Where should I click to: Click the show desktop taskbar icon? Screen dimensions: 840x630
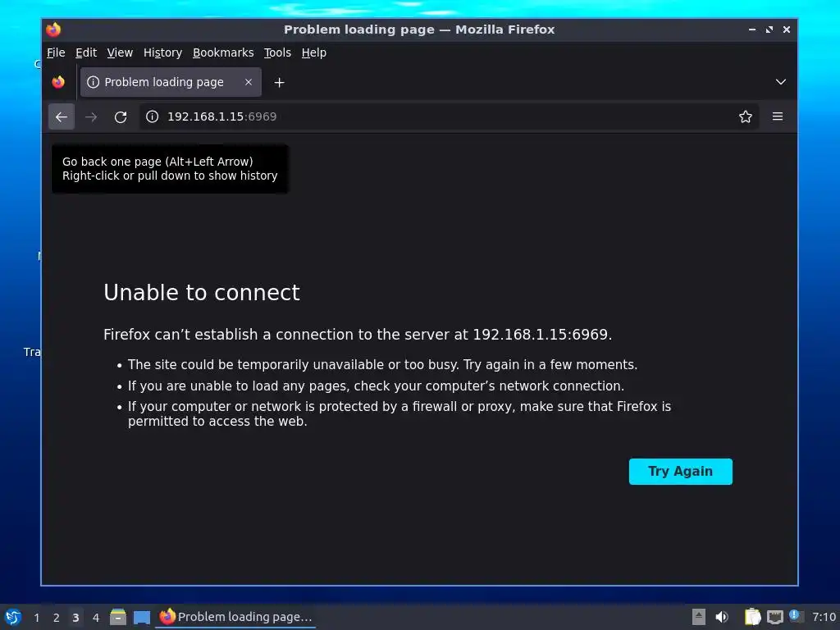(x=141, y=617)
